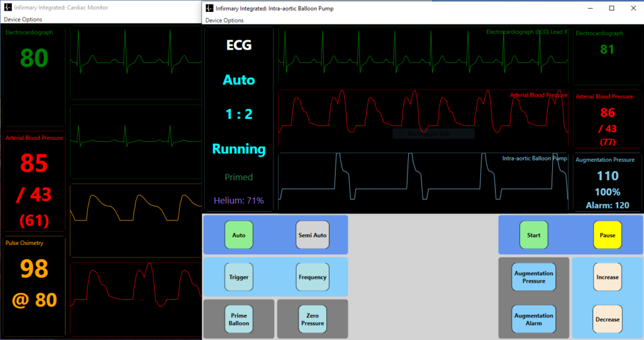Click the Increase button
Screen dimensions: 644x340
click(x=608, y=277)
